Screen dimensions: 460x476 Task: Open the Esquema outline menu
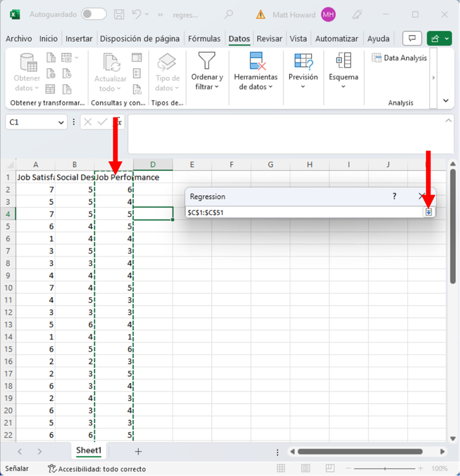coord(343,72)
